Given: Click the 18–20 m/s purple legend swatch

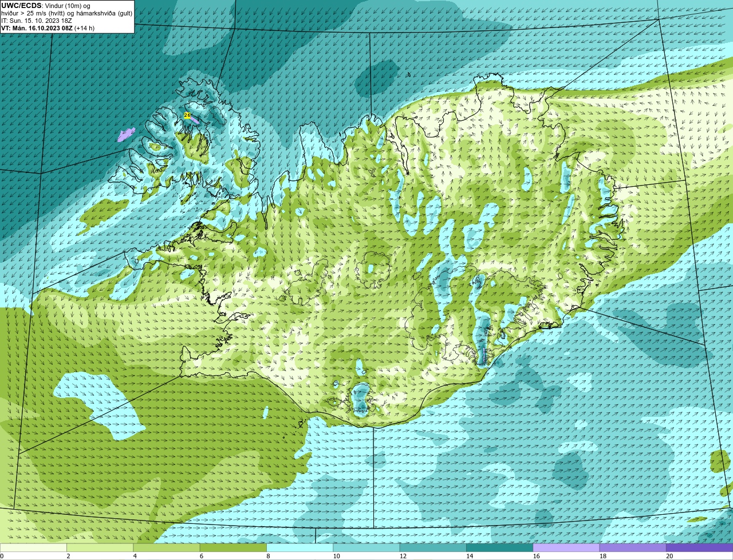Looking at the screenshot, I should coord(633,547).
